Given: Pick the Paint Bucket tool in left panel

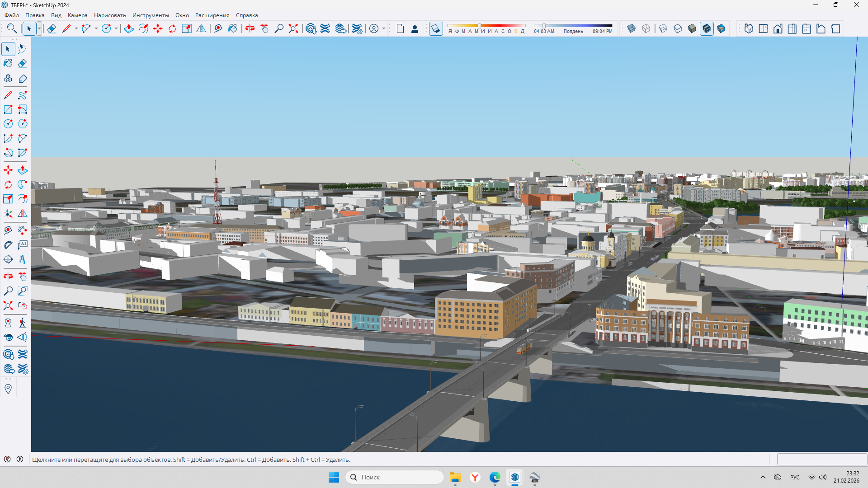Looking at the screenshot, I should pos(8,64).
